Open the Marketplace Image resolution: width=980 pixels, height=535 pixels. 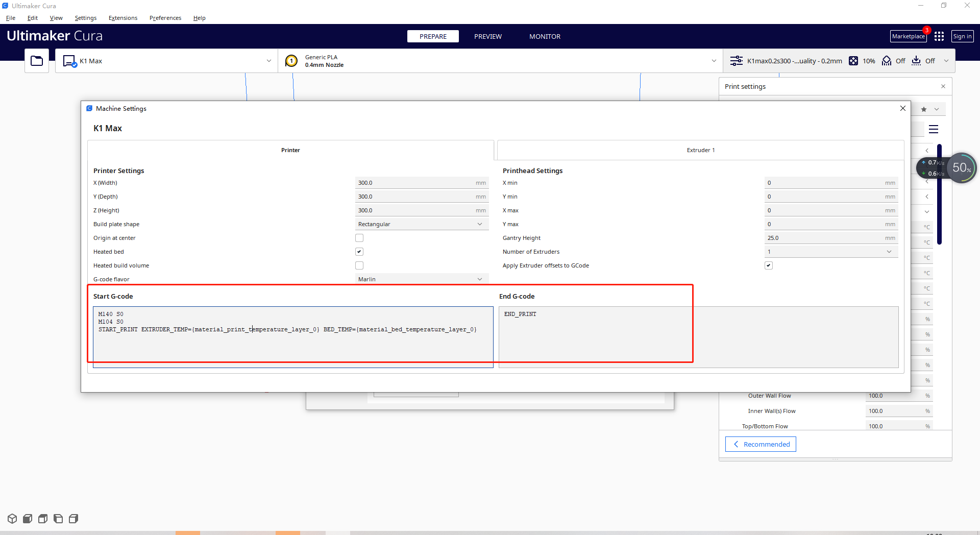pos(909,36)
